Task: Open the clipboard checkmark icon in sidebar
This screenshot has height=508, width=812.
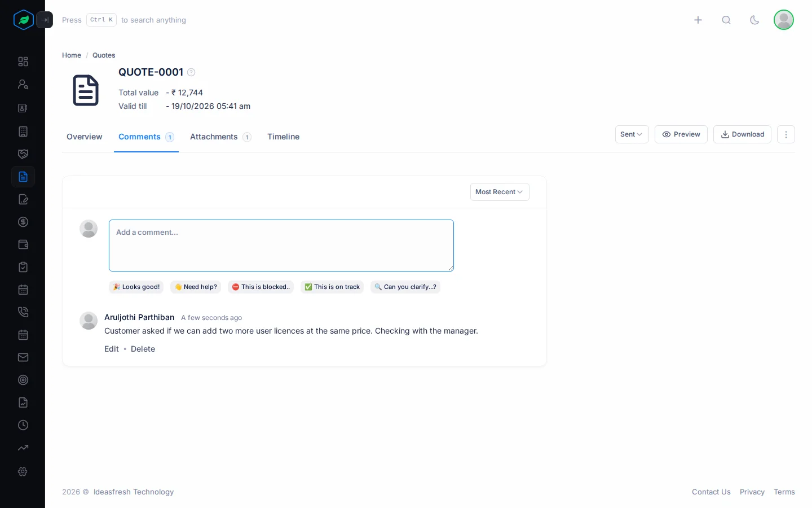Action: pos(23,267)
